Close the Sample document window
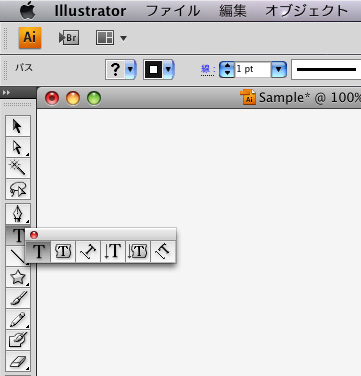This screenshot has width=361, height=376. [52, 98]
